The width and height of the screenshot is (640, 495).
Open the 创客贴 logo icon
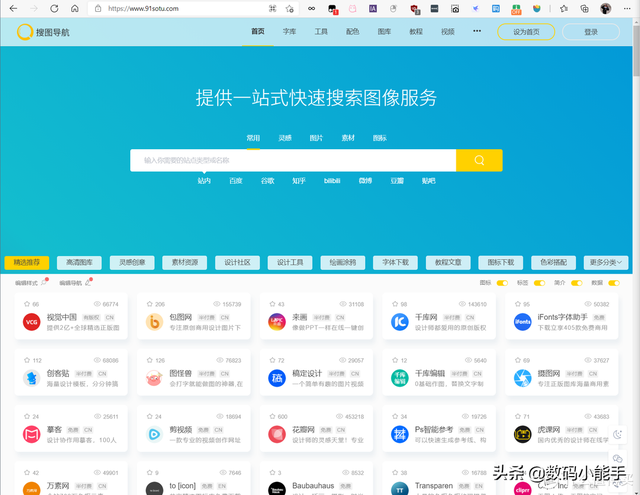31,378
